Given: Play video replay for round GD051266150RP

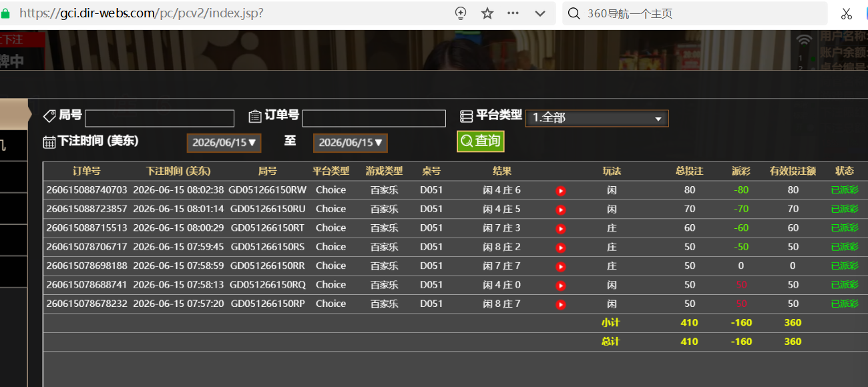Looking at the screenshot, I should (561, 304).
